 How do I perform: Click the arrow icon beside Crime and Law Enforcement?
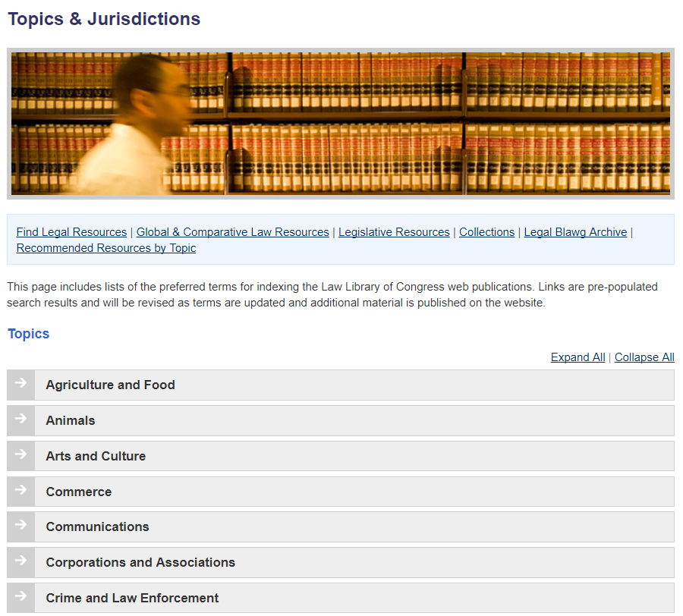tap(20, 596)
